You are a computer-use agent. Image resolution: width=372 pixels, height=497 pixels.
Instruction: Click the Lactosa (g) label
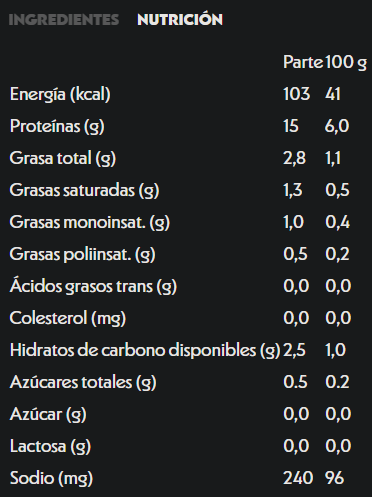tap(50, 446)
